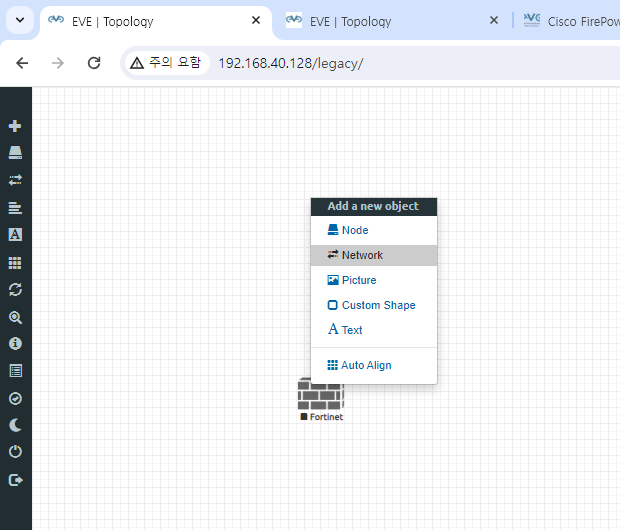Click the checkmark circle sidebar icon

pos(15,398)
